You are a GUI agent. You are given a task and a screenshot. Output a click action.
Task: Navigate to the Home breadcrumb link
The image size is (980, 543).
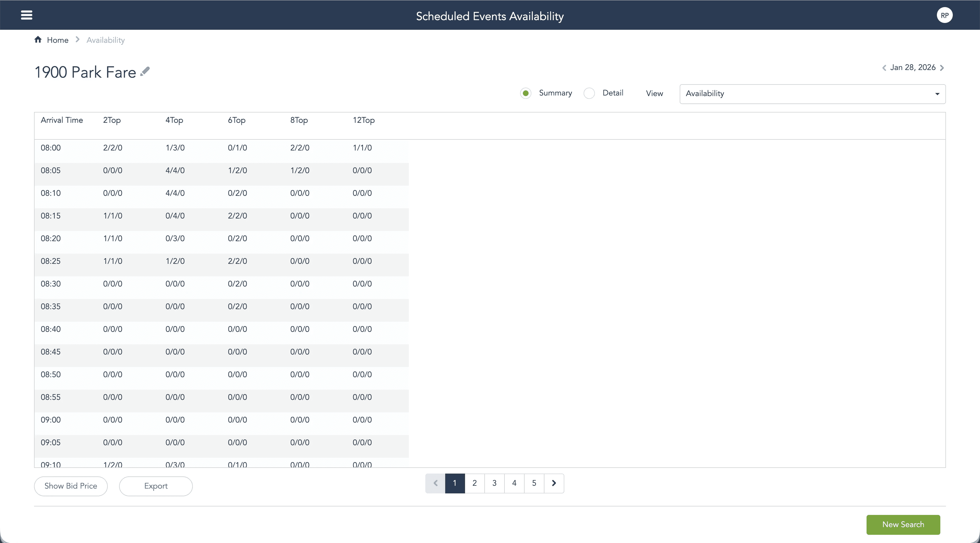tap(58, 40)
